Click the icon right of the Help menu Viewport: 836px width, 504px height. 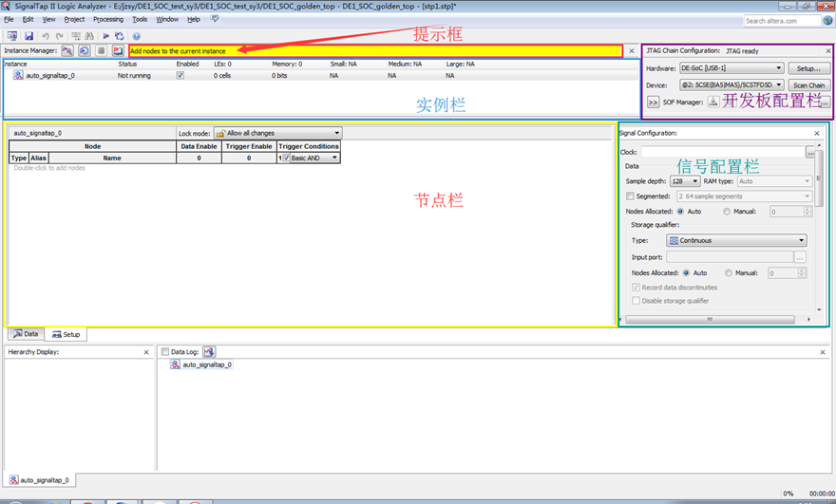point(215,19)
